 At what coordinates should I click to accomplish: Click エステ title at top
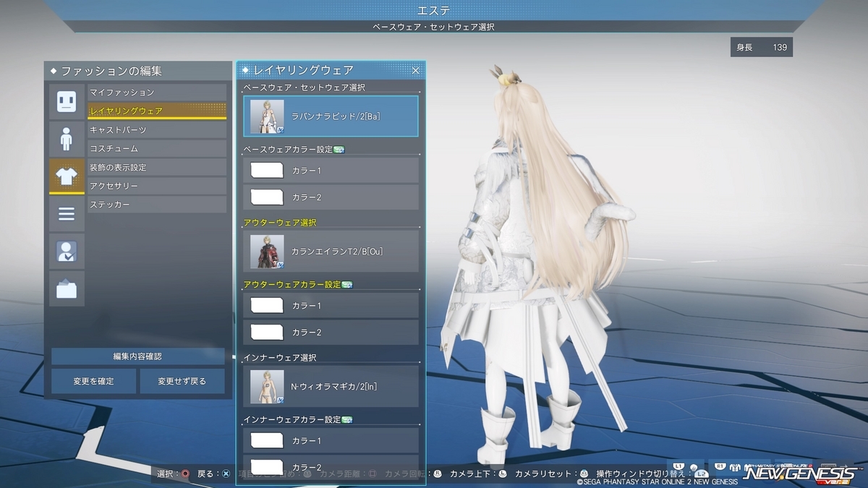434,10
